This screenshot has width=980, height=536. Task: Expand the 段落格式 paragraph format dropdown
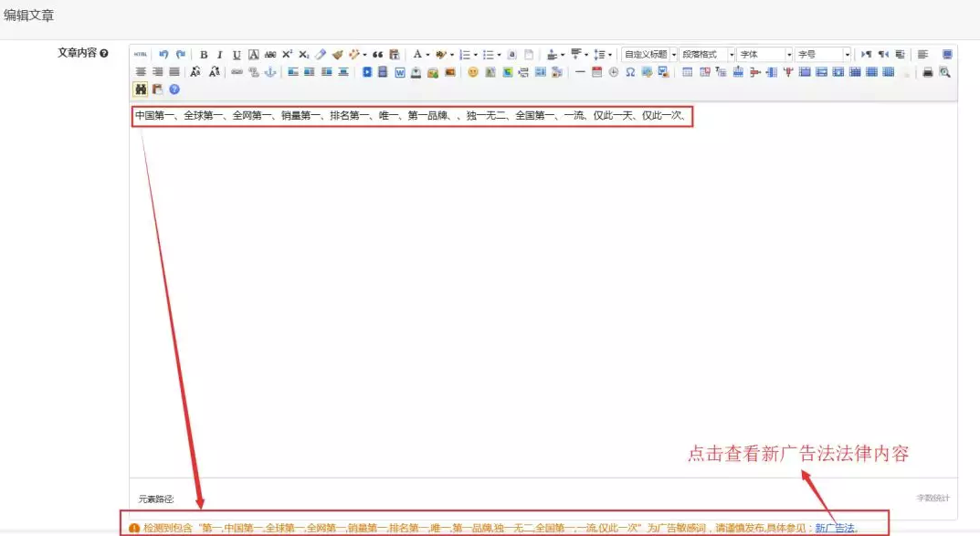click(707, 55)
